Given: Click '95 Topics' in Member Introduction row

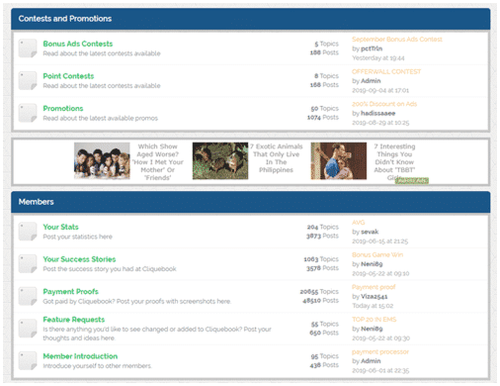Looking at the screenshot, I should 325,356.
